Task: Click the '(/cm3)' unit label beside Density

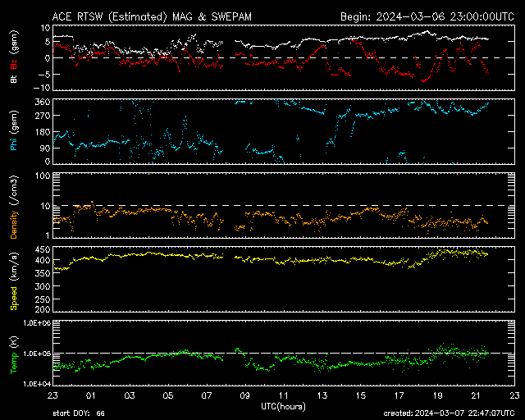Action: (15, 191)
